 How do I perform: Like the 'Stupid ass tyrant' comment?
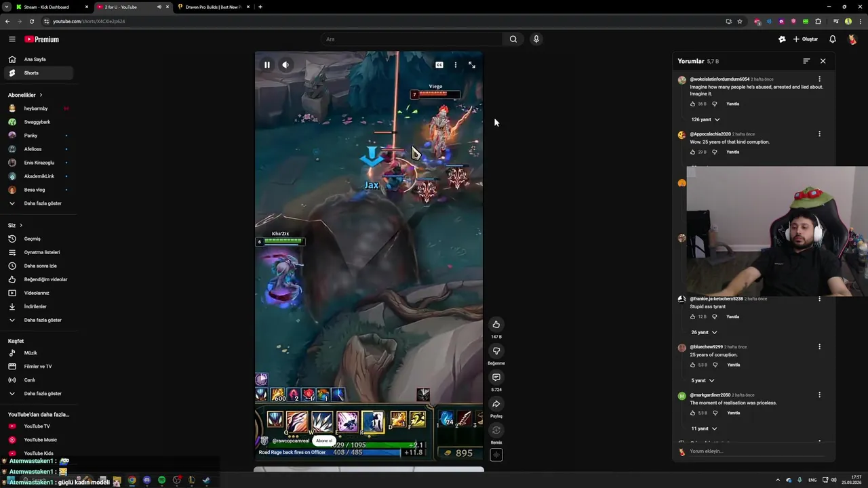pos(692,317)
